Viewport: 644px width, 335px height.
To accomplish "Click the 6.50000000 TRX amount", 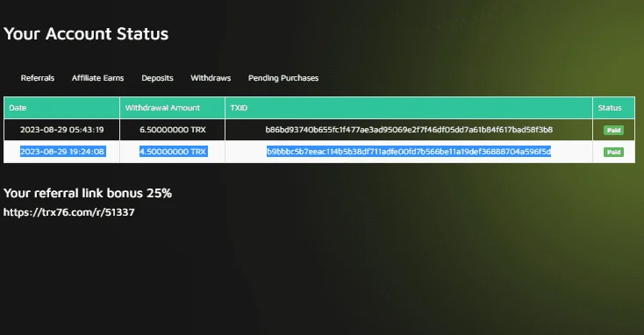I will (x=173, y=130).
